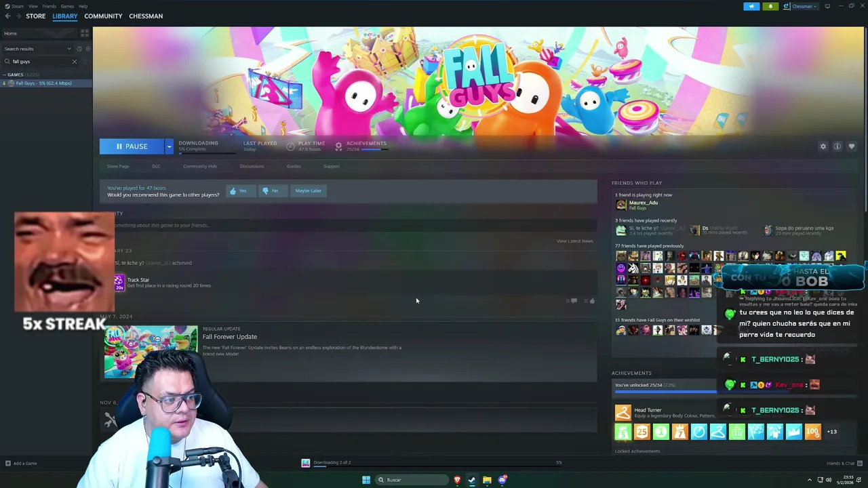Click comment icon on Track Star activity
This screenshot has height=488, width=868.
coord(574,301)
